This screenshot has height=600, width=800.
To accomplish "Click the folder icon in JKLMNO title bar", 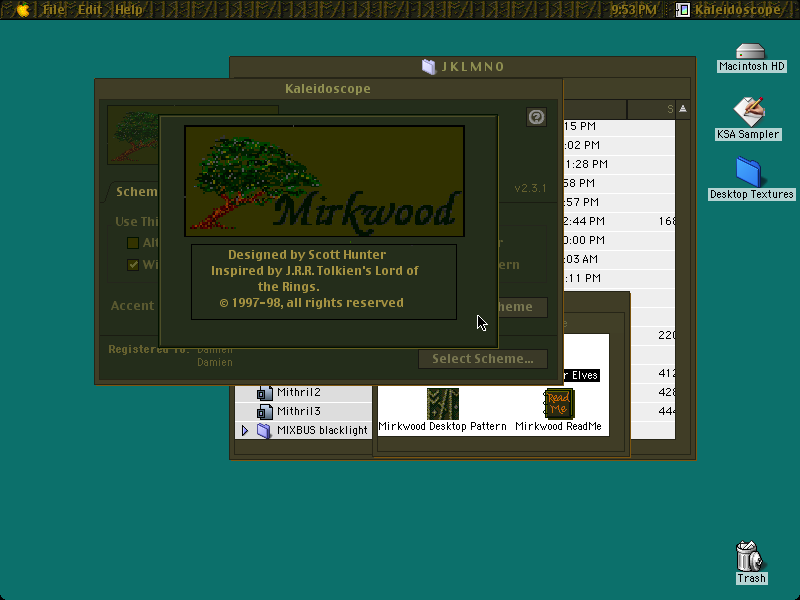I will tap(429, 67).
